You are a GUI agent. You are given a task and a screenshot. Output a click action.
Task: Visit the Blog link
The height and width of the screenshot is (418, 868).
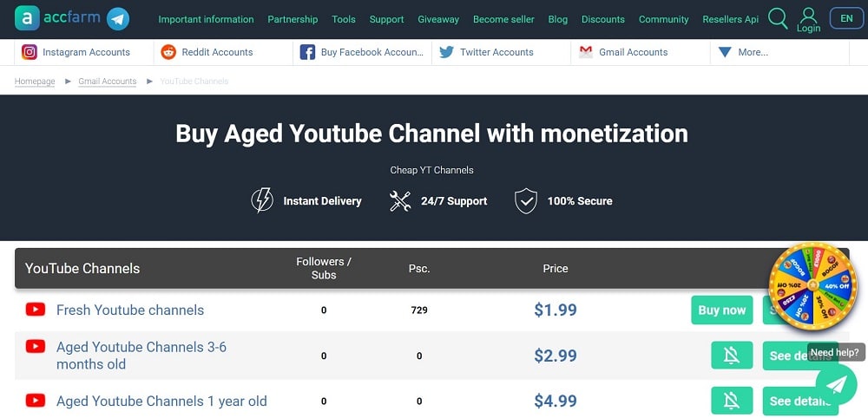(558, 19)
